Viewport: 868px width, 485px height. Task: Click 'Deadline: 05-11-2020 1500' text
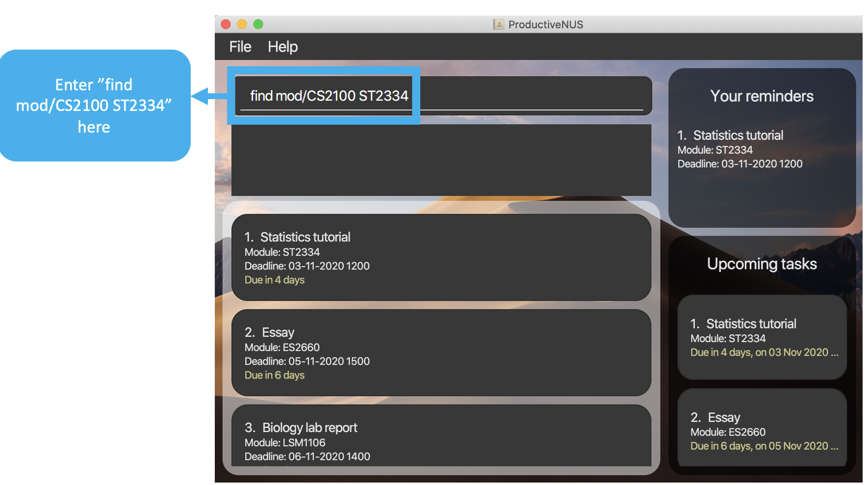pyautogui.click(x=307, y=361)
